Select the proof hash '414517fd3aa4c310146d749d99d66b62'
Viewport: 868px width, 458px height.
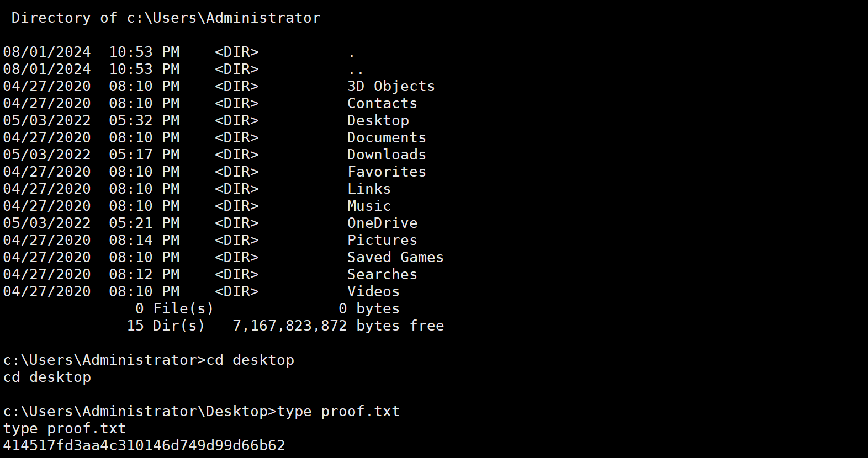(144, 445)
